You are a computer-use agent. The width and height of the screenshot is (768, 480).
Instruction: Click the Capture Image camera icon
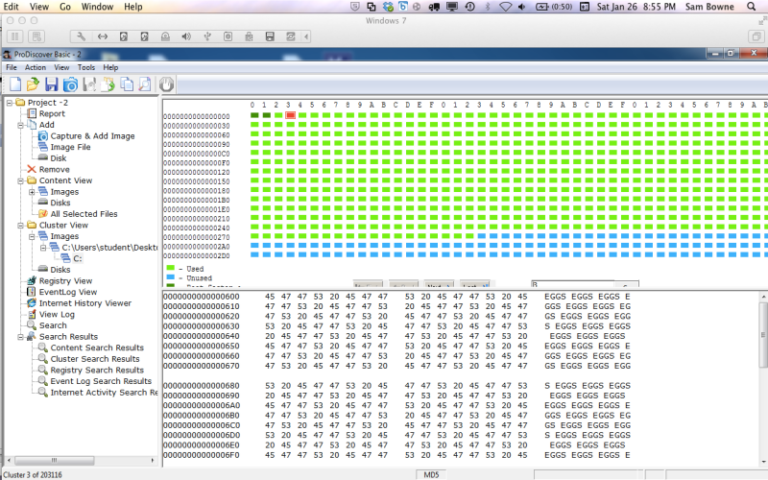click(70, 85)
